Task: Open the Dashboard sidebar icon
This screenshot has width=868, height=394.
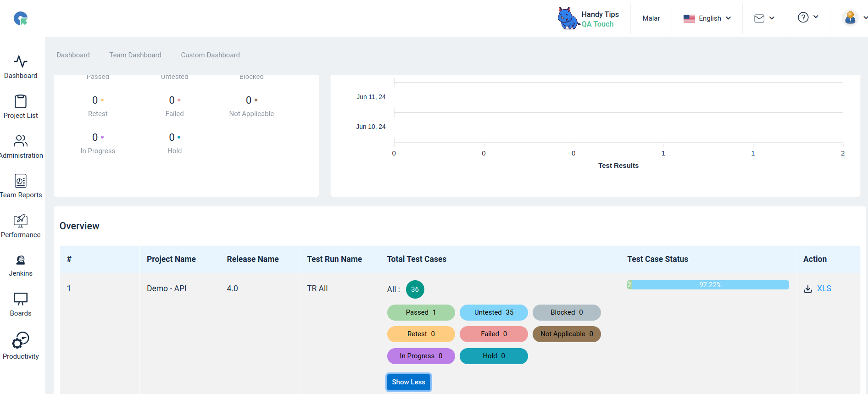Action: coord(21,61)
